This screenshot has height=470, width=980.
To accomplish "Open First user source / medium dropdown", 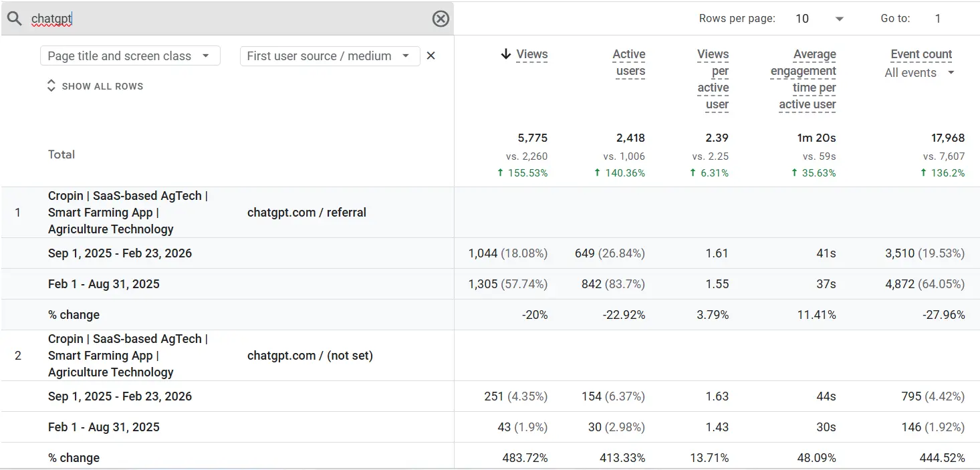I will [329, 56].
